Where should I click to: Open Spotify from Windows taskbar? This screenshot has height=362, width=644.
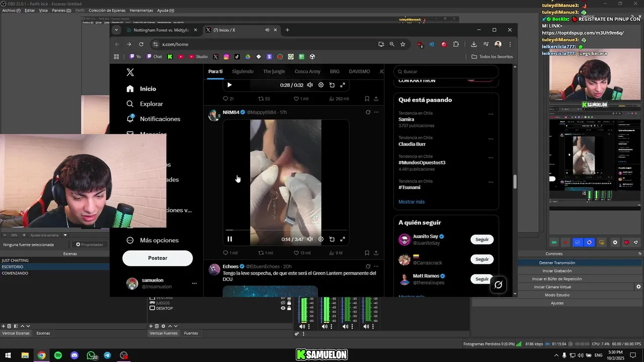(x=58, y=355)
